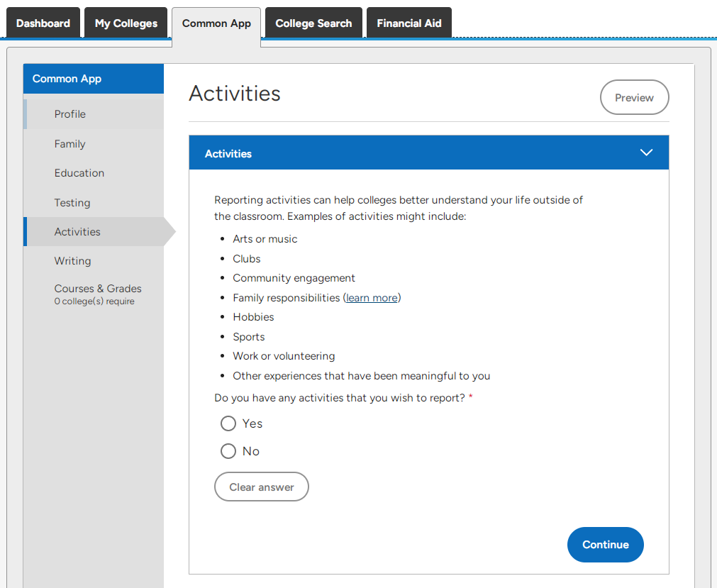The width and height of the screenshot is (717, 588).
Task: Click the Activities page heading
Action: point(235,94)
